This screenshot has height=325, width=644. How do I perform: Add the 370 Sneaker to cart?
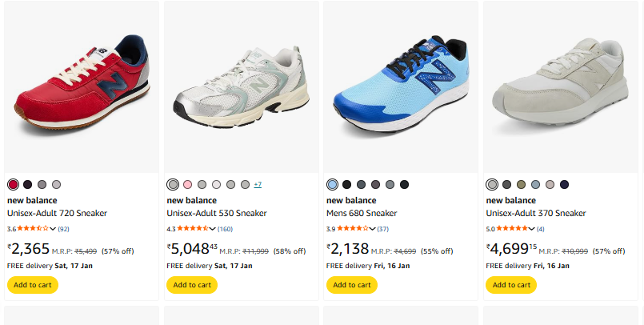pos(512,284)
